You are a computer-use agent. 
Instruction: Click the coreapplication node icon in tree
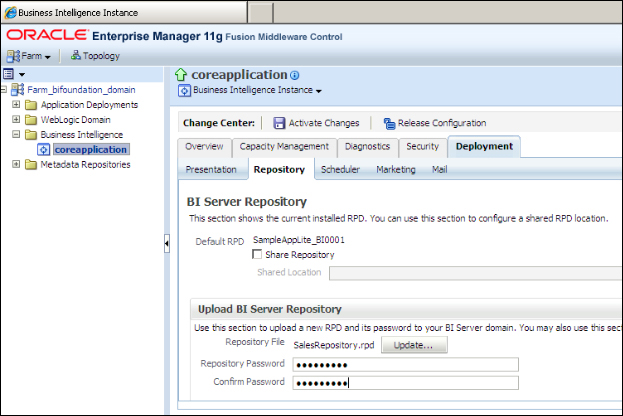[x=44, y=150]
